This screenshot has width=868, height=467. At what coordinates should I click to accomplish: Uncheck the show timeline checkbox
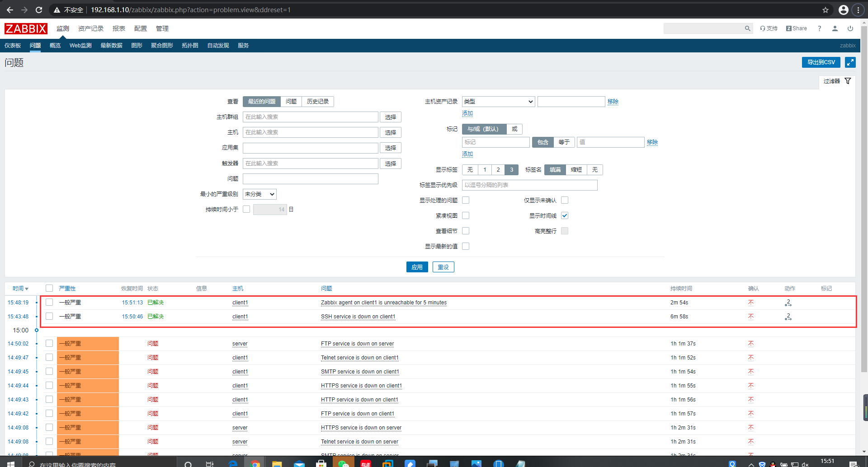(565, 215)
